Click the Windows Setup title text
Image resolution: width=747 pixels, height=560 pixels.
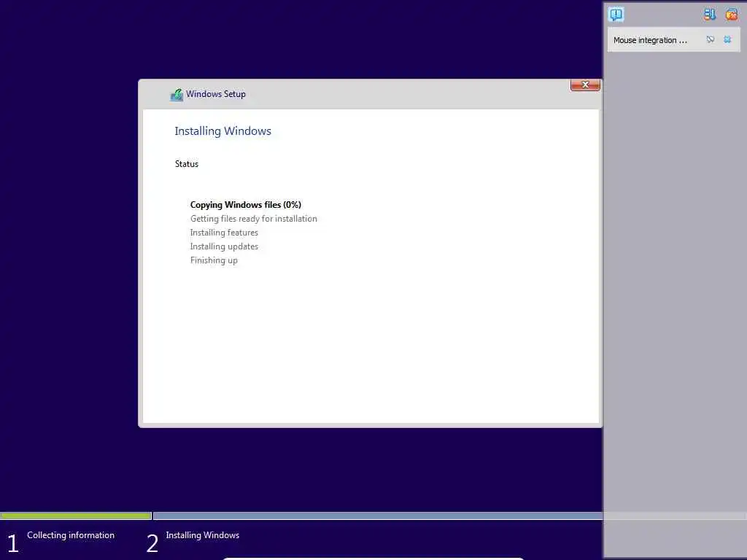(x=216, y=94)
